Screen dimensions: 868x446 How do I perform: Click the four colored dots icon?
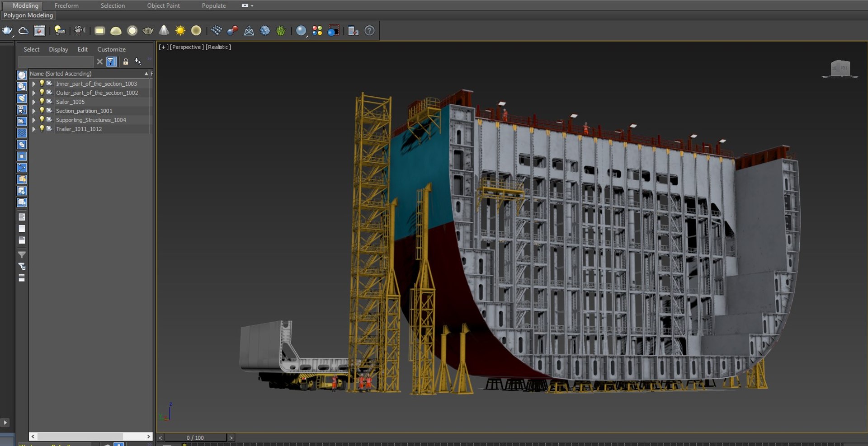click(x=317, y=31)
